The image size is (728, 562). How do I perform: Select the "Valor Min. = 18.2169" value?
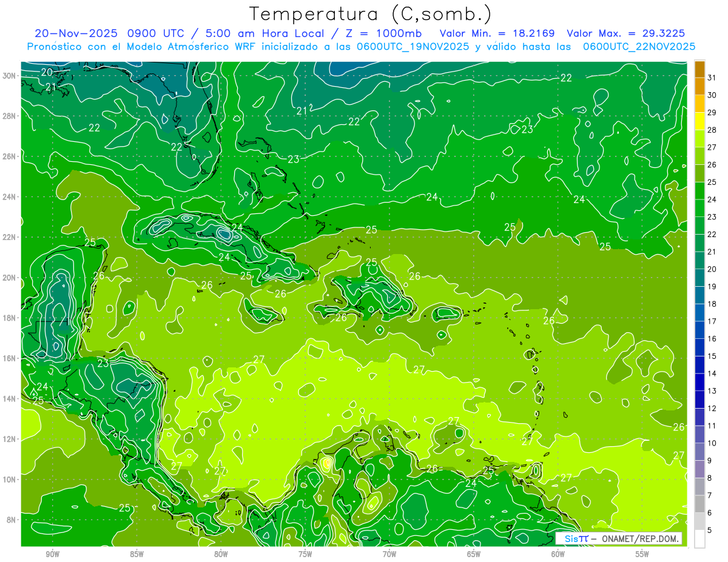click(497, 33)
